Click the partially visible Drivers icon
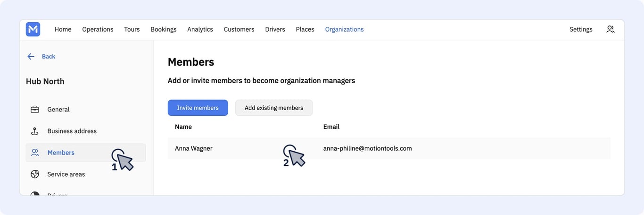Viewport: 644px width, 215px height. point(35,194)
